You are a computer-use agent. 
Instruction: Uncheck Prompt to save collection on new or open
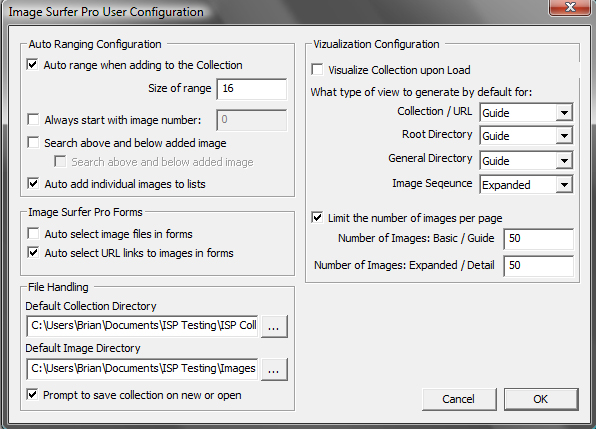(x=33, y=395)
